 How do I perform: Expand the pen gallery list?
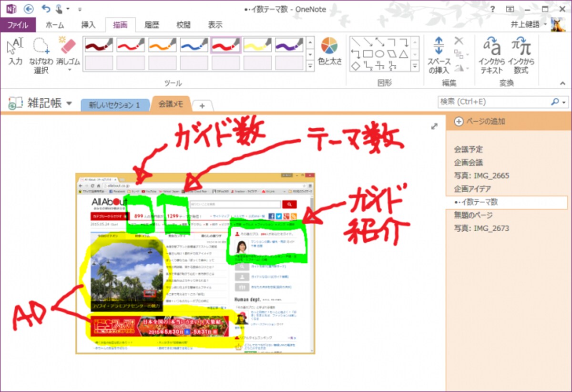(x=310, y=66)
